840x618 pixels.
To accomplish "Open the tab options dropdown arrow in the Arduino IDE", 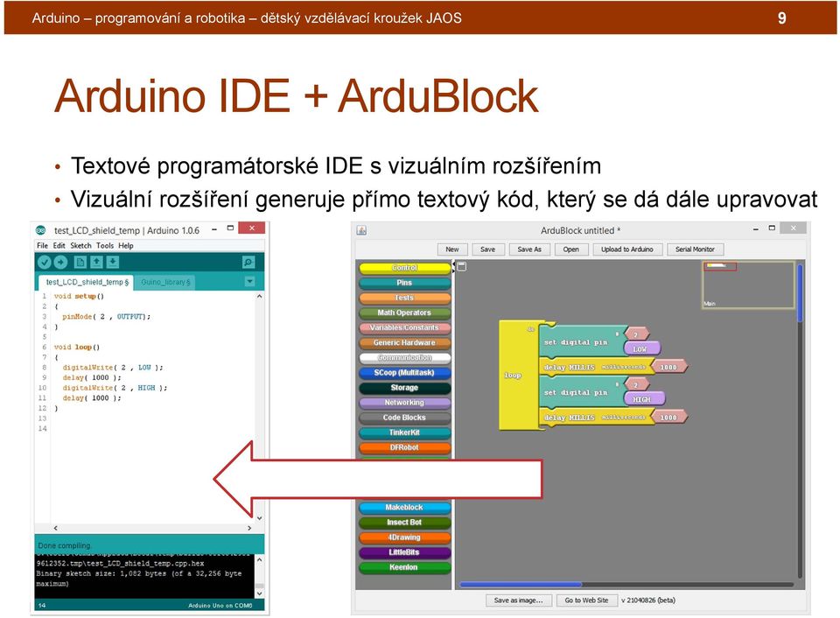I will pyautogui.click(x=249, y=281).
